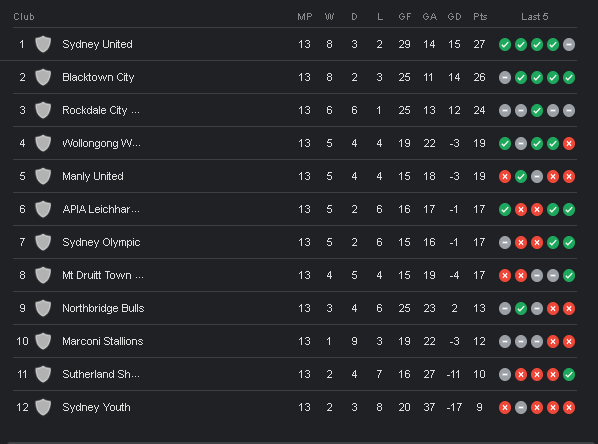Open the Sydney Olympic club link
The height and width of the screenshot is (444, 598).
tap(101, 243)
